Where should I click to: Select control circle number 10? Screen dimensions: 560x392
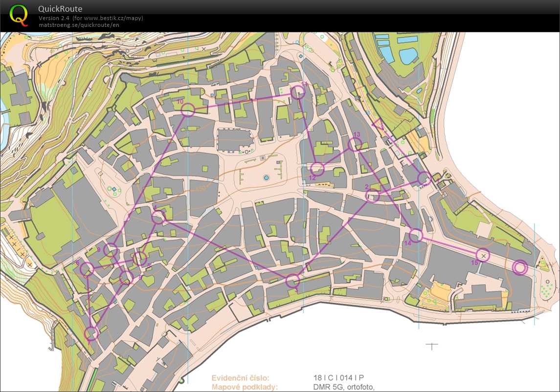click(x=188, y=109)
